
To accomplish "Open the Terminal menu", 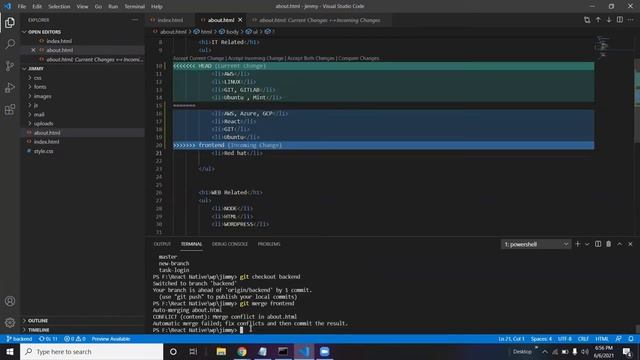I will pos(135,6).
